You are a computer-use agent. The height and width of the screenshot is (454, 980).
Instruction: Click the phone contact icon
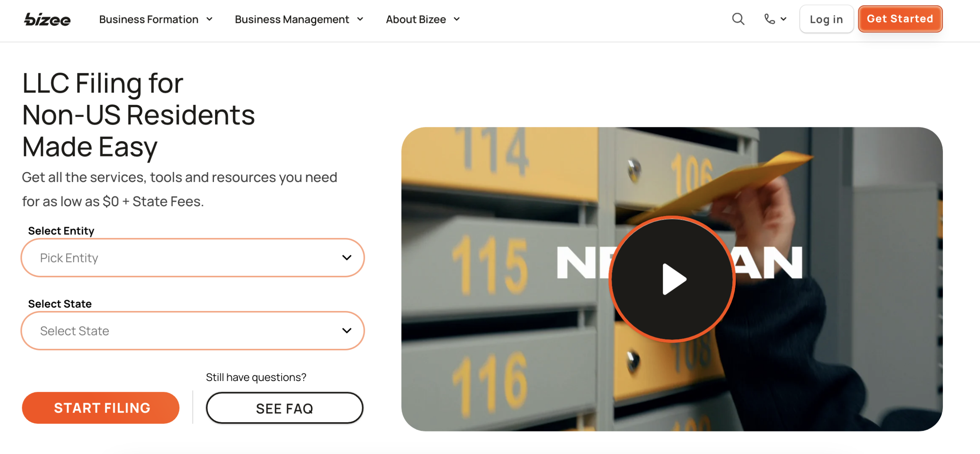(769, 19)
